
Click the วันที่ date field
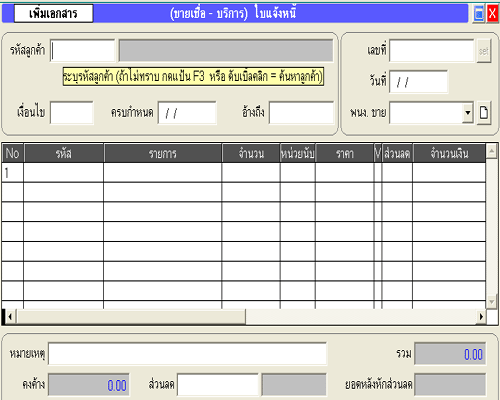pos(418,82)
